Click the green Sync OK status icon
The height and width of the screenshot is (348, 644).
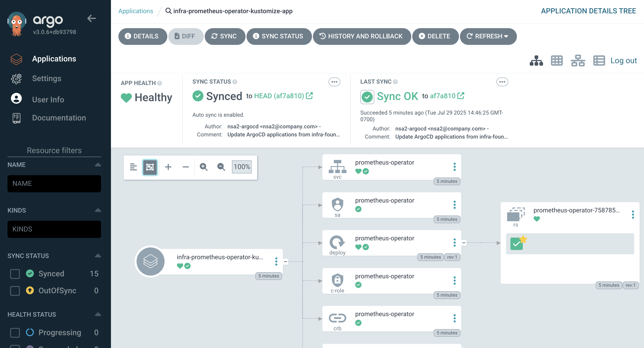(367, 97)
